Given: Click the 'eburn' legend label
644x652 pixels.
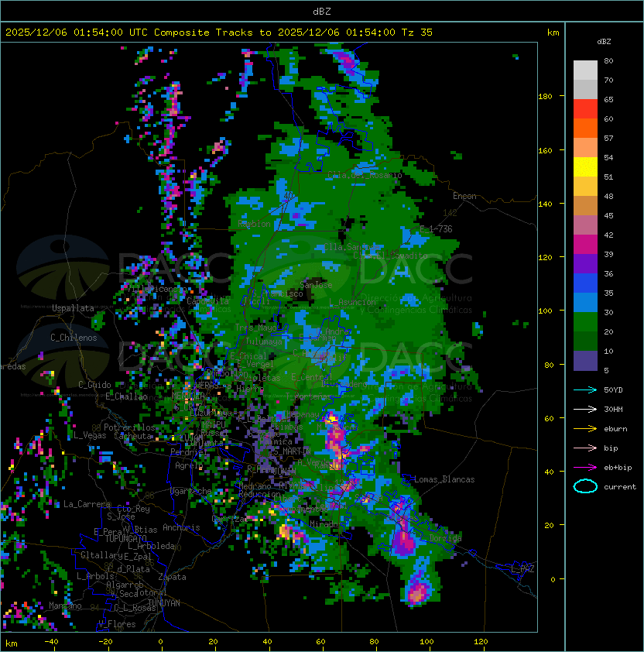Looking at the screenshot, I should click(615, 429).
